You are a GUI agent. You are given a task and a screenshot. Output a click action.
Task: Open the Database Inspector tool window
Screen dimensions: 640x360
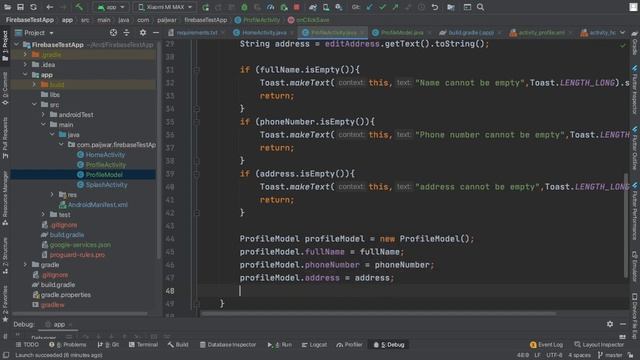228,344
